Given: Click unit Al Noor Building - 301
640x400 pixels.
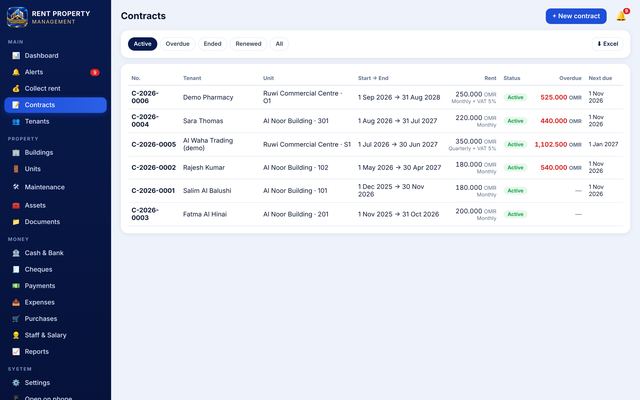Looking at the screenshot, I should coord(296,121).
